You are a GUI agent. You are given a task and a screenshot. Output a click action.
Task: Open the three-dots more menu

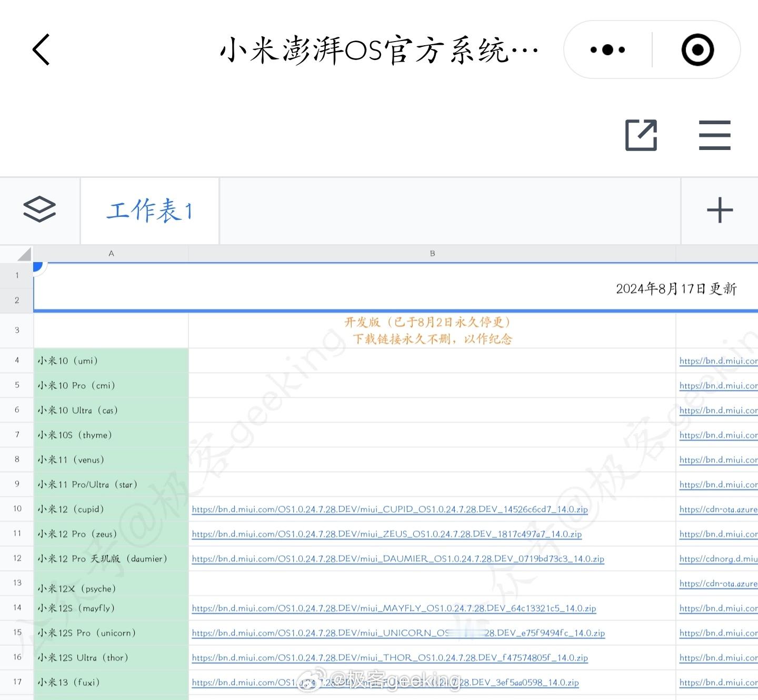pyautogui.click(x=607, y=50)
